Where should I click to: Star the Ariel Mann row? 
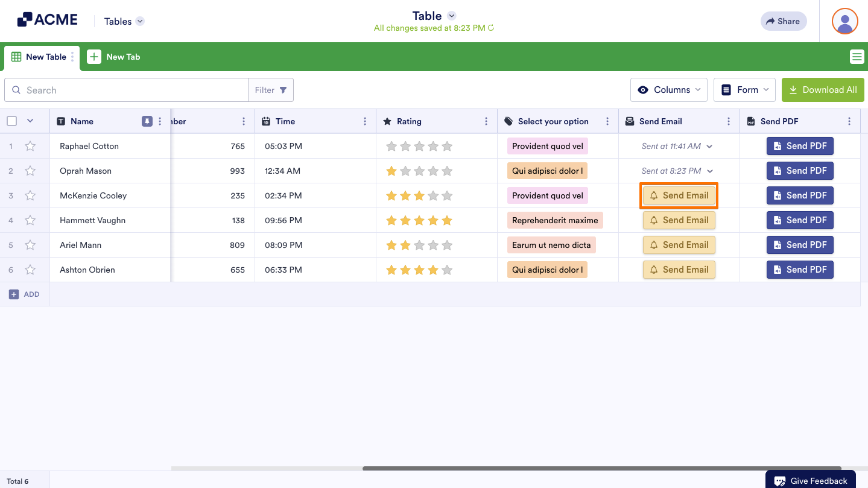pyautogui.click(x=30, y=245)
